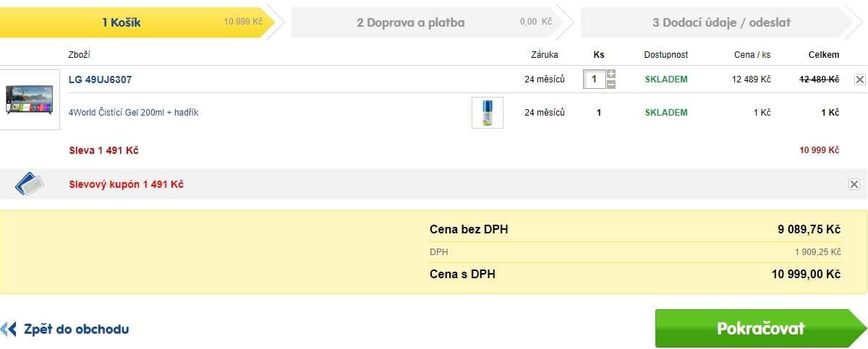Click the green Pokračovat button

(760, 328)
